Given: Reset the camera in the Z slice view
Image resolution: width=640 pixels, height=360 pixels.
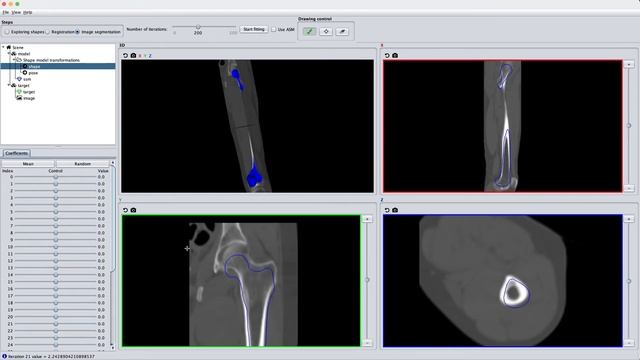Looking at the screenshot, I should tap(387, 210).
